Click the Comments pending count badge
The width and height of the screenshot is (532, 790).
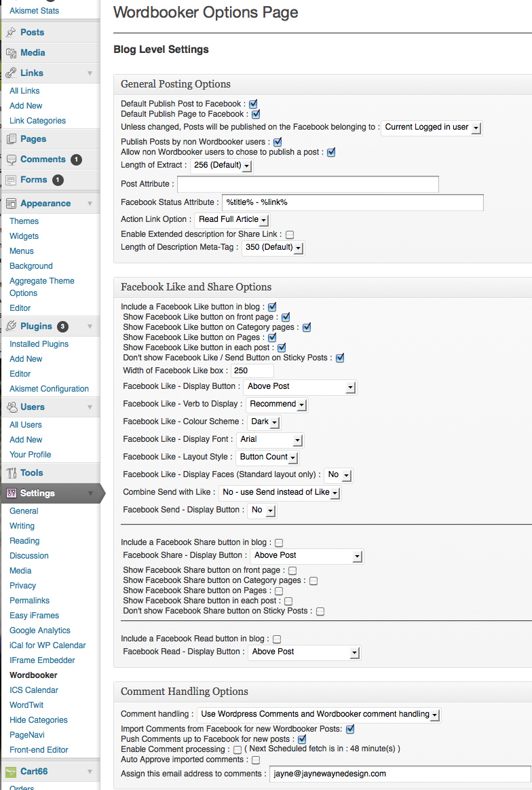point(76,159)
